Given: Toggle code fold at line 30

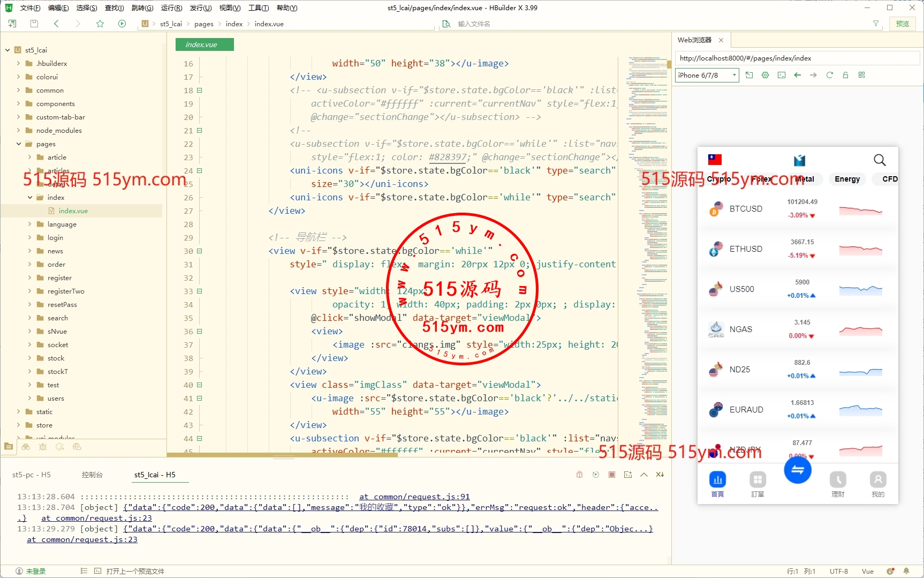Looking at the screenshot, I should coord(200,251).
